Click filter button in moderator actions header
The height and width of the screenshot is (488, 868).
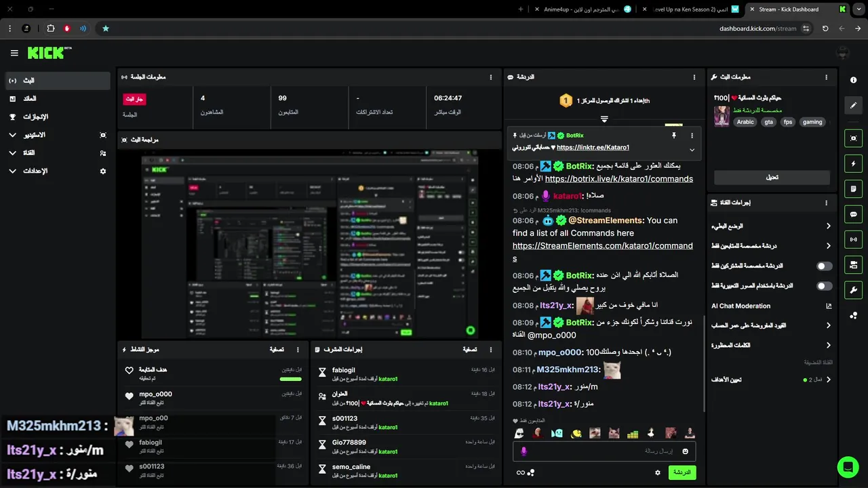pyautogui.click(x=470, y=350)
